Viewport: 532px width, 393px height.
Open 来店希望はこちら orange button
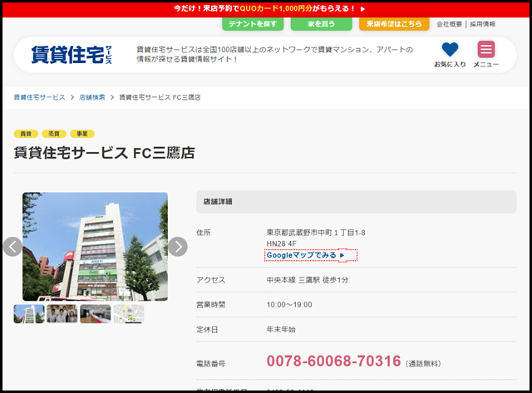(394, 24)
